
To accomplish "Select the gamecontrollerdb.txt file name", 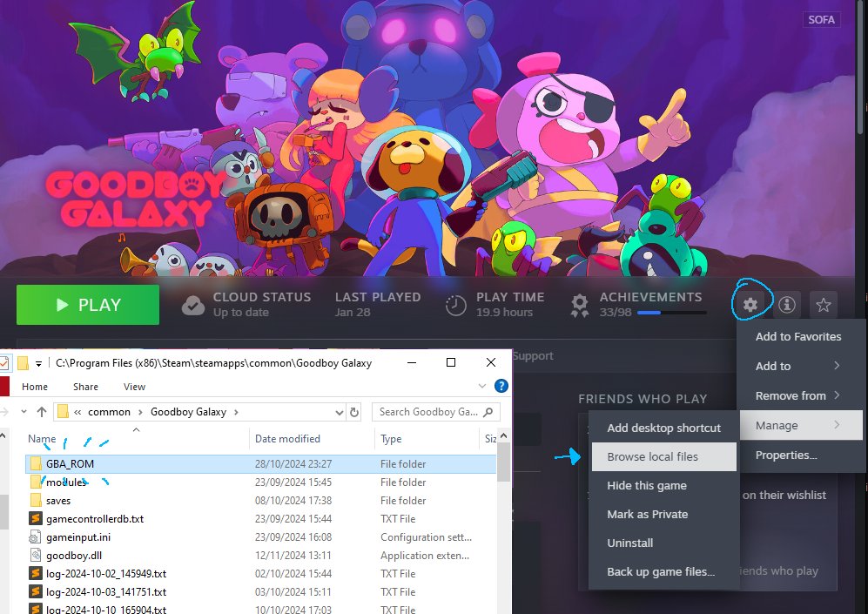I will [95, 519].
